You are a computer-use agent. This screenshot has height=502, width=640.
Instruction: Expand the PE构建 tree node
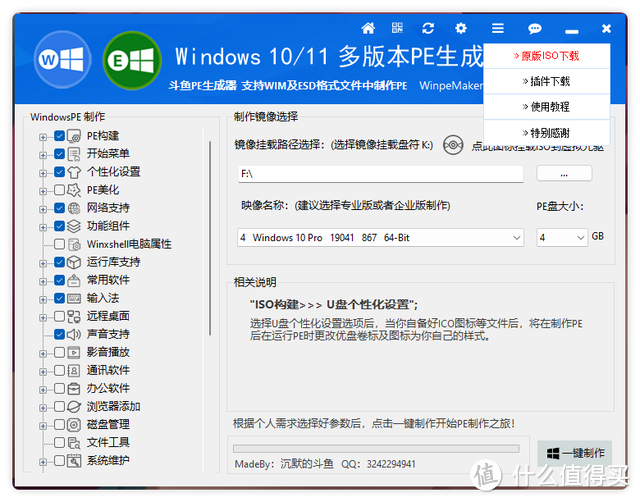click(x=42, y=137)
